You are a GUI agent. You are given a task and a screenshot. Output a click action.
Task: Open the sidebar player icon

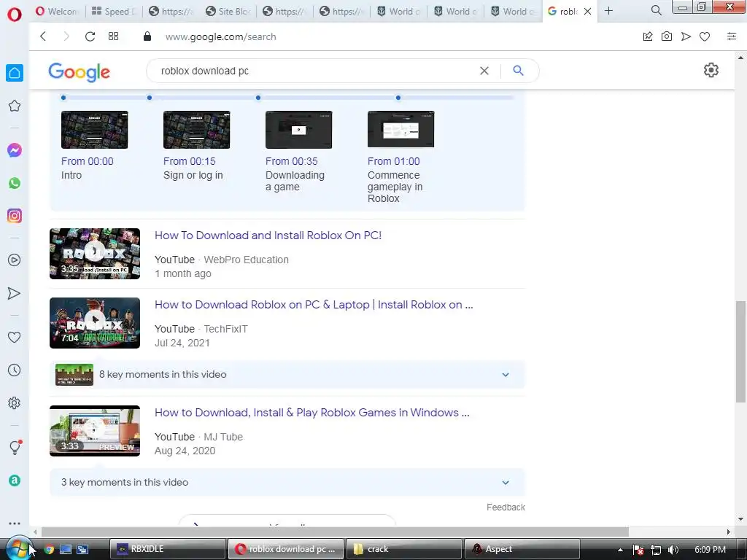15,260
